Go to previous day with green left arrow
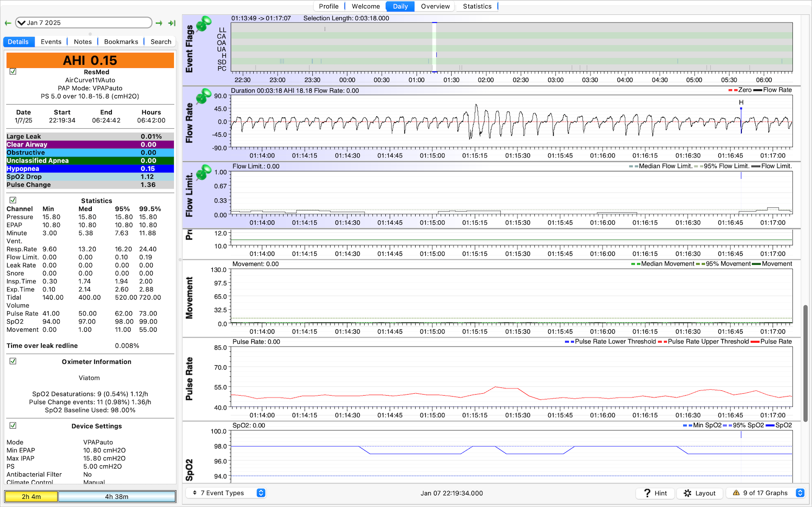 click(x=8, y=23)
